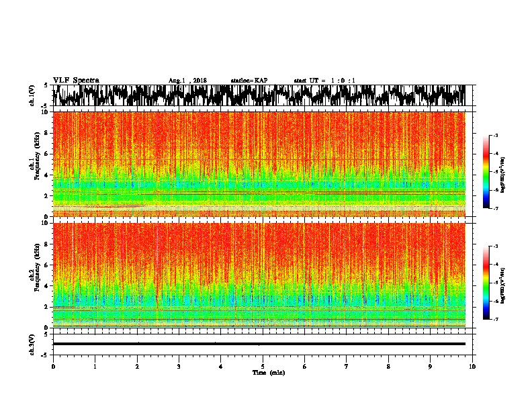532x411 pixels.
Task: Click the "station=KAP" label
Action: [249, 81]
